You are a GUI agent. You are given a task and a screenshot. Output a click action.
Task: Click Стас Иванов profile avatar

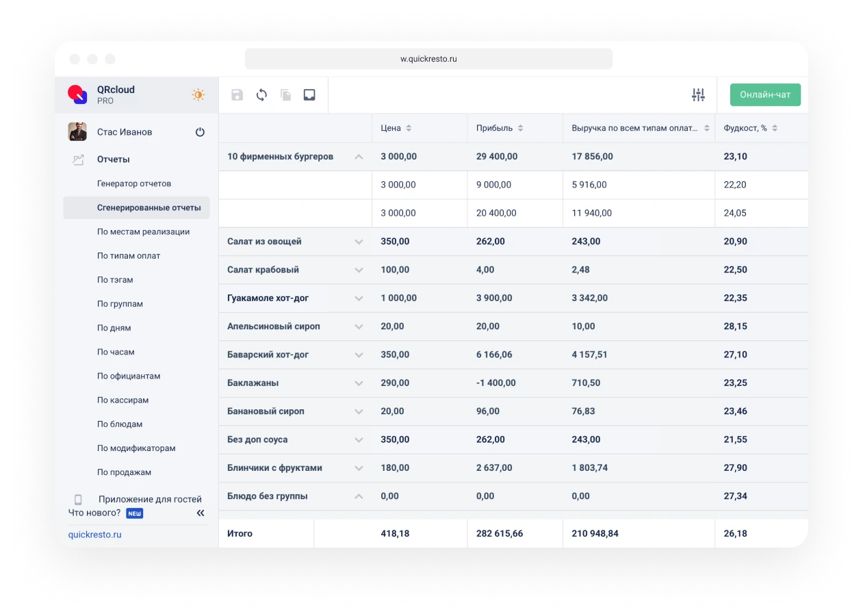[77, 132]
